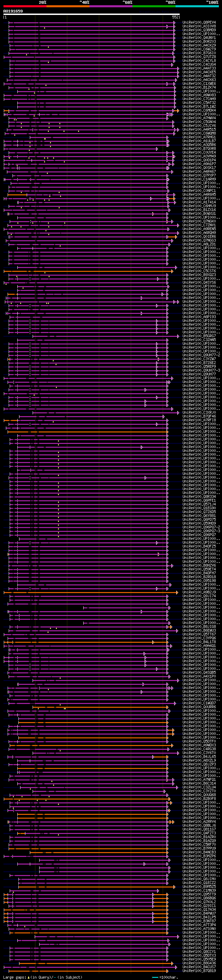The width and height of the screenshot is (222, 980).
Task: Open hit UniRef100_A4CK29
Action: point(199,45)
